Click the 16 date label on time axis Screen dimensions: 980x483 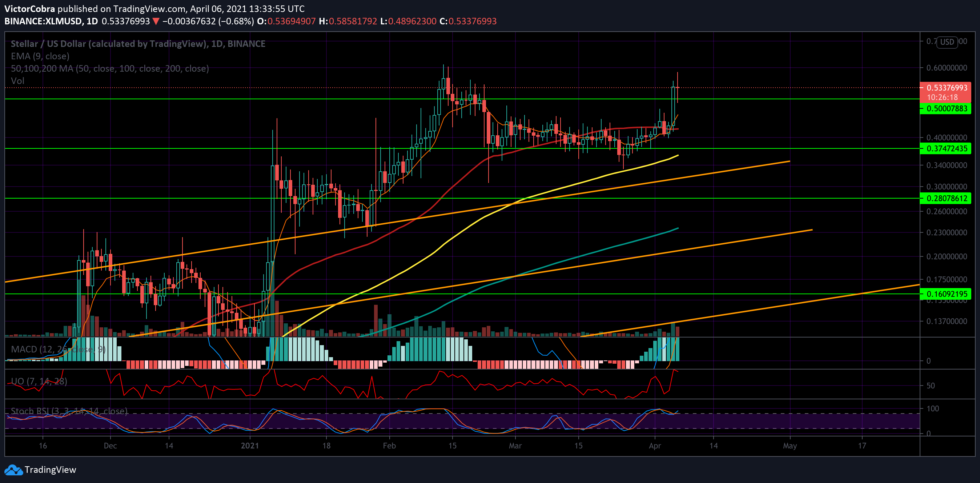pyautogui.click(x=43, y=446)
